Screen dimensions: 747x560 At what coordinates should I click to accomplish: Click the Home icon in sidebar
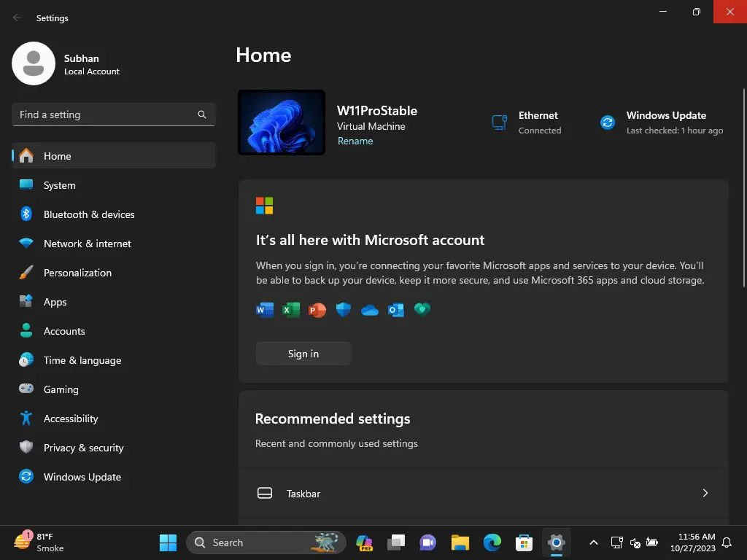tap(26, 156)
